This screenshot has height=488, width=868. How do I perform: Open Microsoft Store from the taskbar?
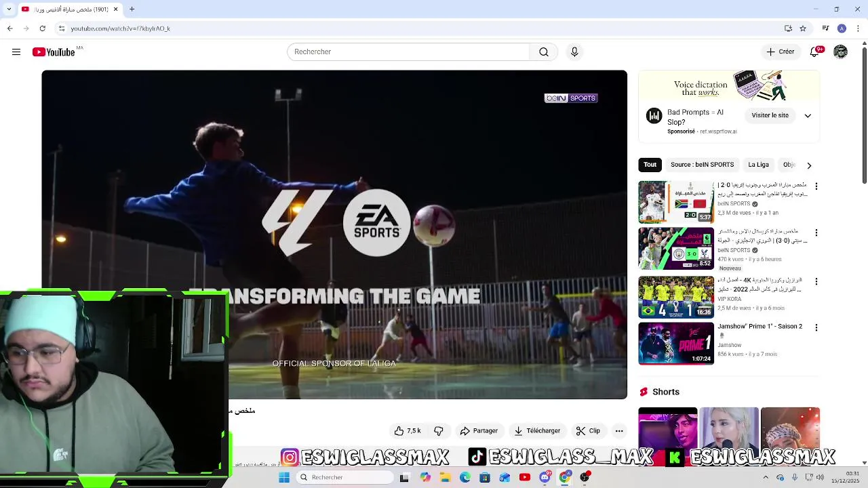tap(485, 477)
